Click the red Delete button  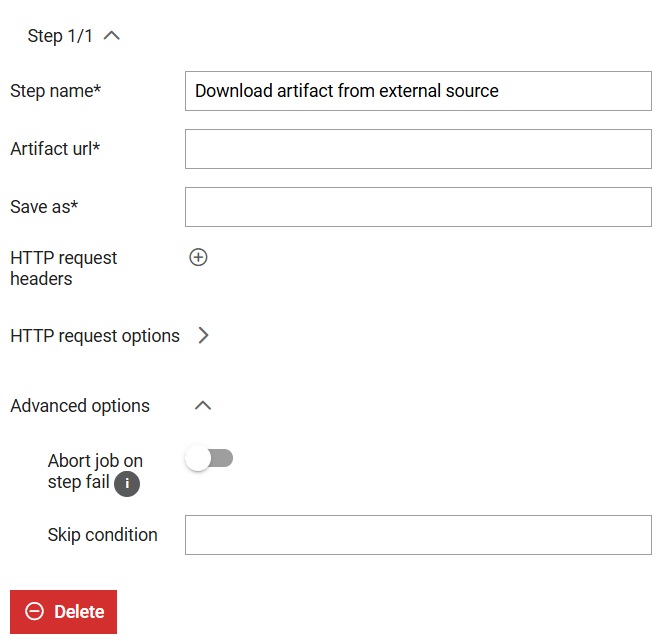[64, 611]
